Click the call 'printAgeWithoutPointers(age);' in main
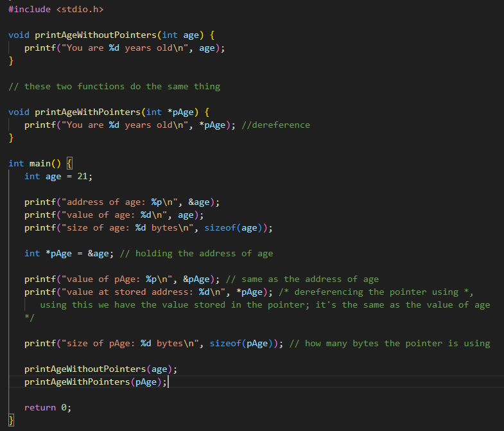The height and width of the screenshot is (431, 504). click(101, 369)
